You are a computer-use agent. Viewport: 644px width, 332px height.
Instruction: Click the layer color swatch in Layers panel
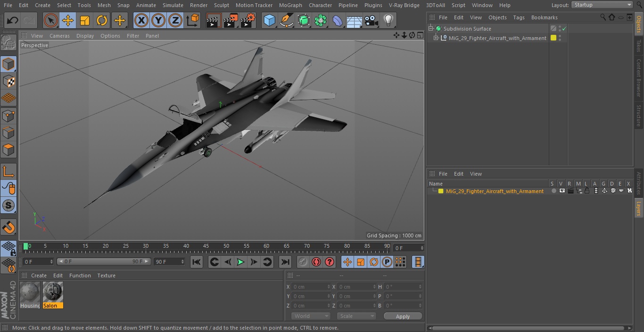(x=441, y=191)
